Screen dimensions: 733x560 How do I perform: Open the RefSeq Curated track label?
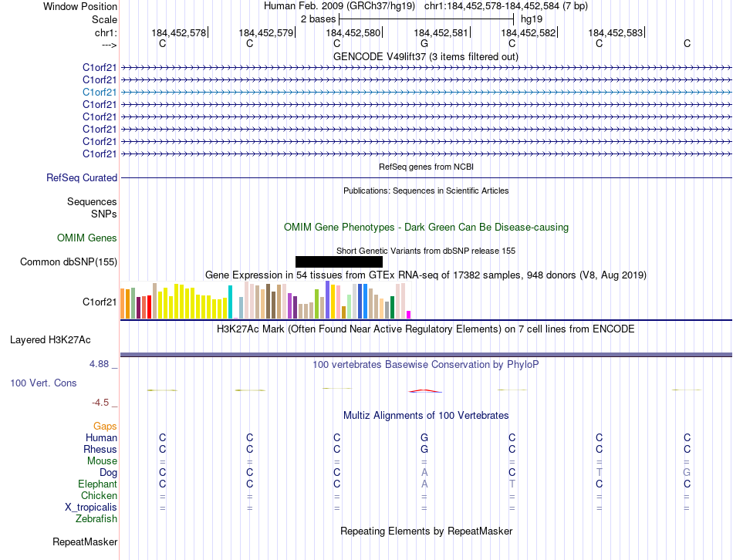click(x=82, y=178)
